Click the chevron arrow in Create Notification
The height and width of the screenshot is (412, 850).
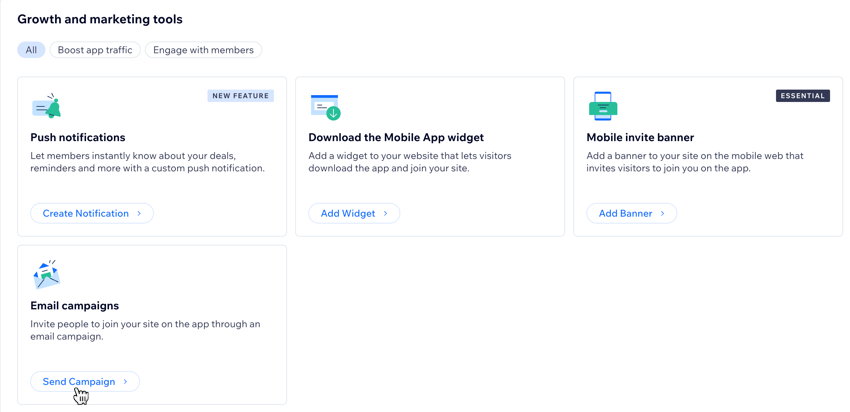pos(139,214)
